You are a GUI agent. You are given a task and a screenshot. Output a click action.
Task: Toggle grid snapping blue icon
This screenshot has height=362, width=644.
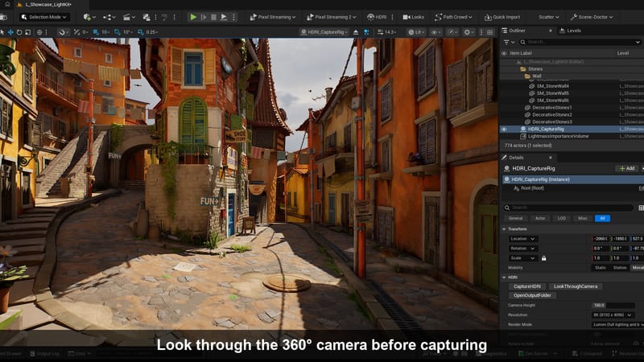[x=96, y=31]
